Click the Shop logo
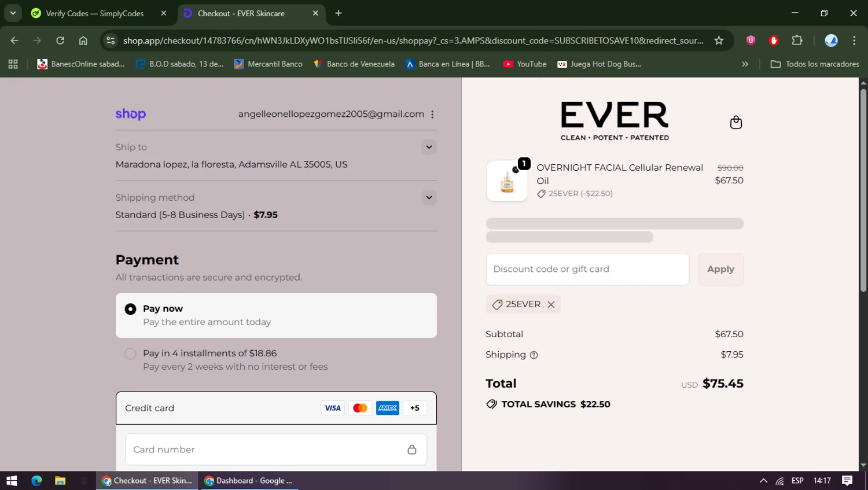This screenshot has width=868, height=490. click(130, 114)
